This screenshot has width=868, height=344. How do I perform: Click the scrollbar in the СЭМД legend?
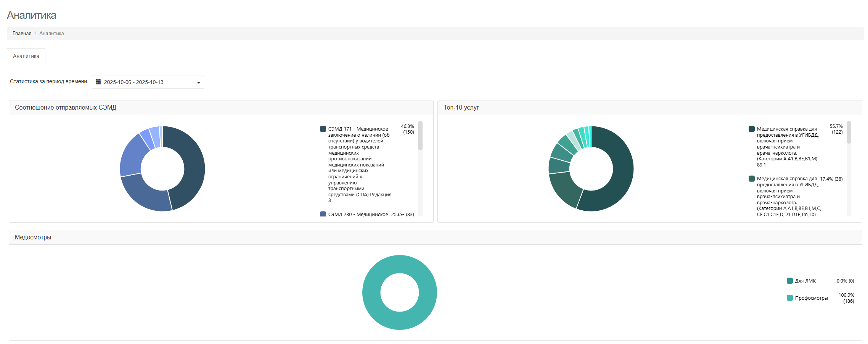tap(420, 136)
